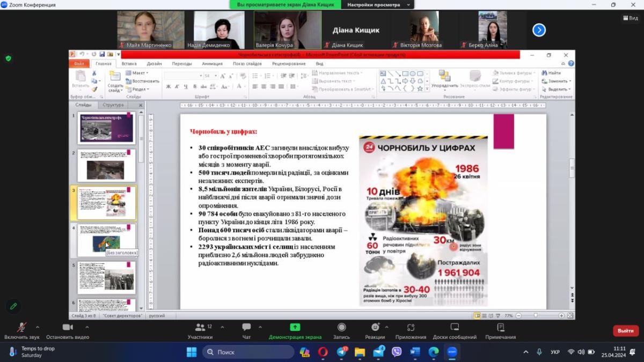The height and width of the screenshot is (362, 644).
Task: Unmute the microphone in Zoom
Action: point(21,328)
